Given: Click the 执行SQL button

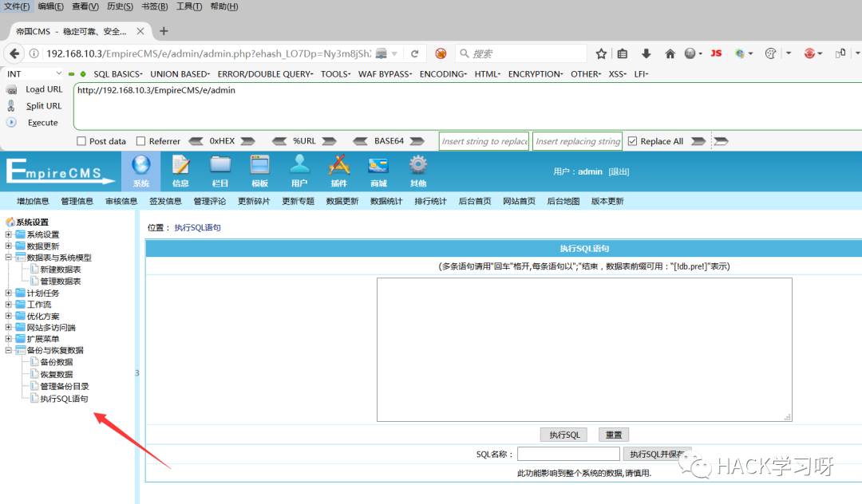Looking at the screenshot, I should coord(564,435).
